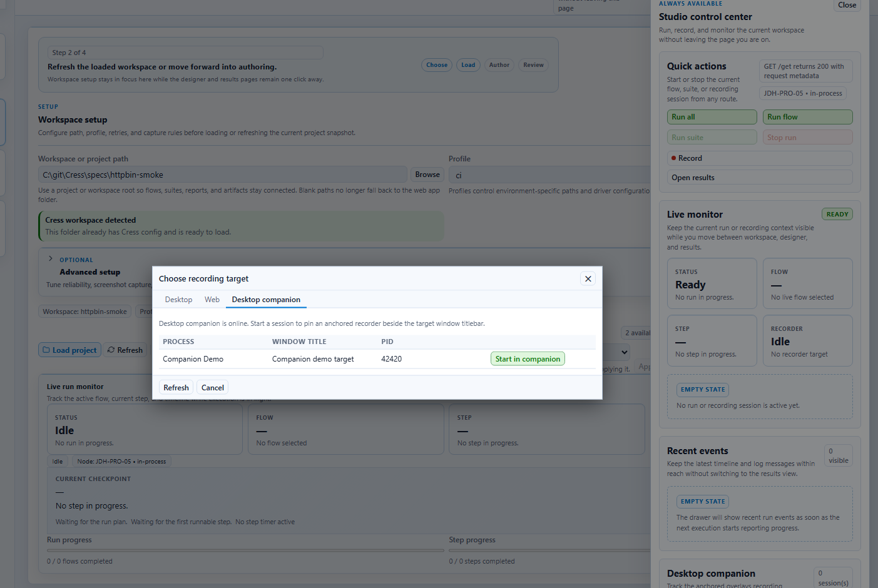
Task: Click the Status Ready card in Live monitor
Action: pos(712,283)
